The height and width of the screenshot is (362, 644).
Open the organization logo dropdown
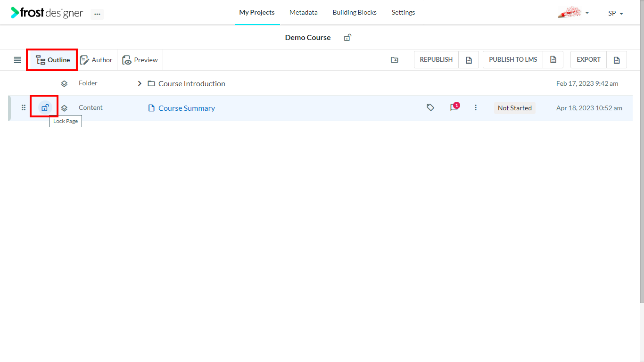click(573, 13)
